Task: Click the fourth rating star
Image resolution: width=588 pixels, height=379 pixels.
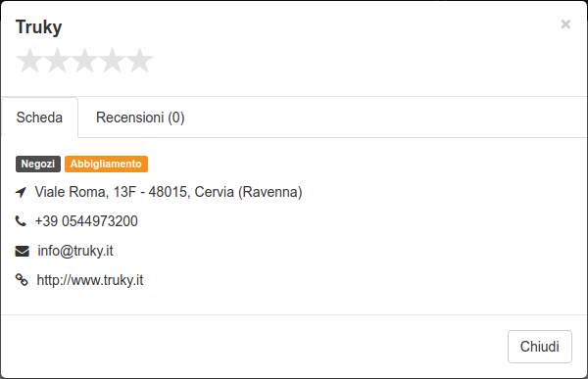Action: click(112, 61)
